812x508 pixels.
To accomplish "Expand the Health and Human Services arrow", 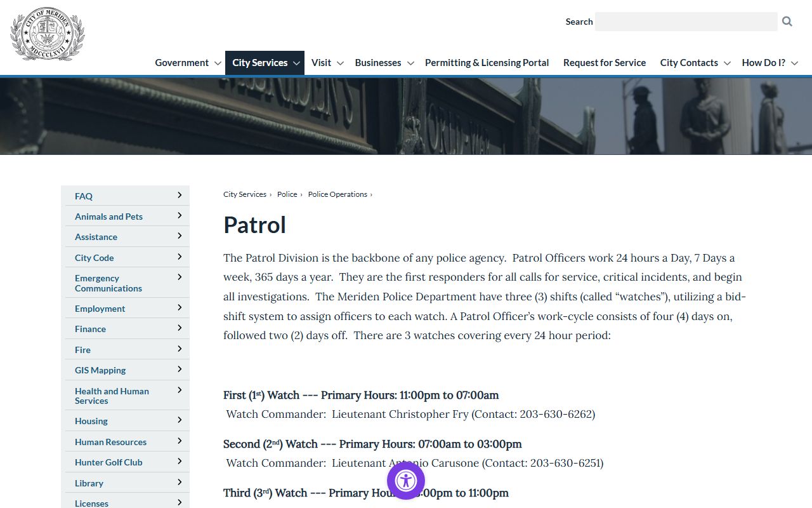I will click(x=180, y=390).
